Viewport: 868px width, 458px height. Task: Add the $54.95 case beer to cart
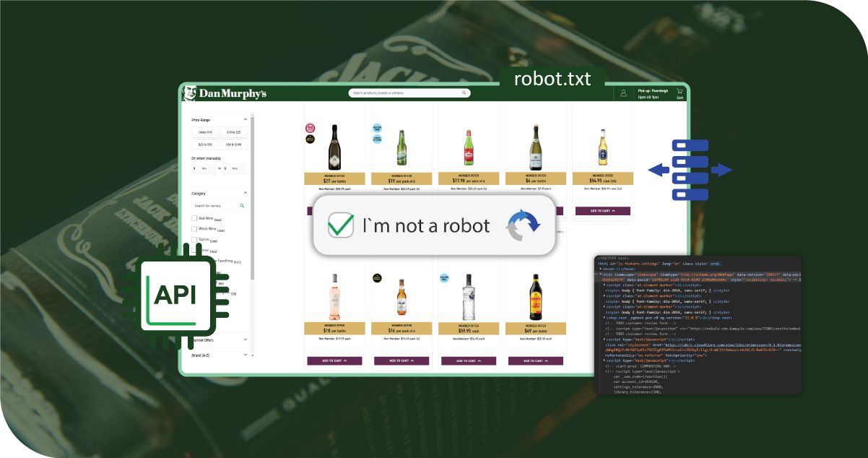pos(603,211)
